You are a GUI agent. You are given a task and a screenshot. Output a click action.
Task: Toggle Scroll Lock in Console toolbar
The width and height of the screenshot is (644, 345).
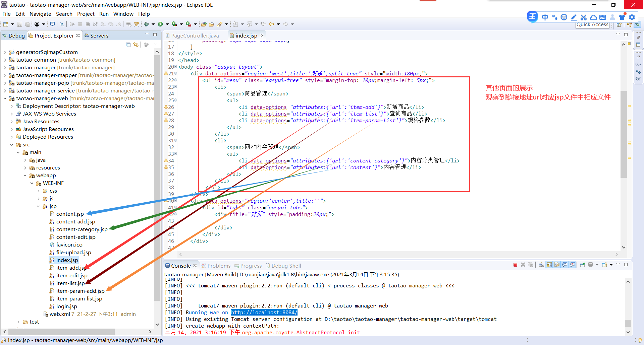tap(549, 265)
